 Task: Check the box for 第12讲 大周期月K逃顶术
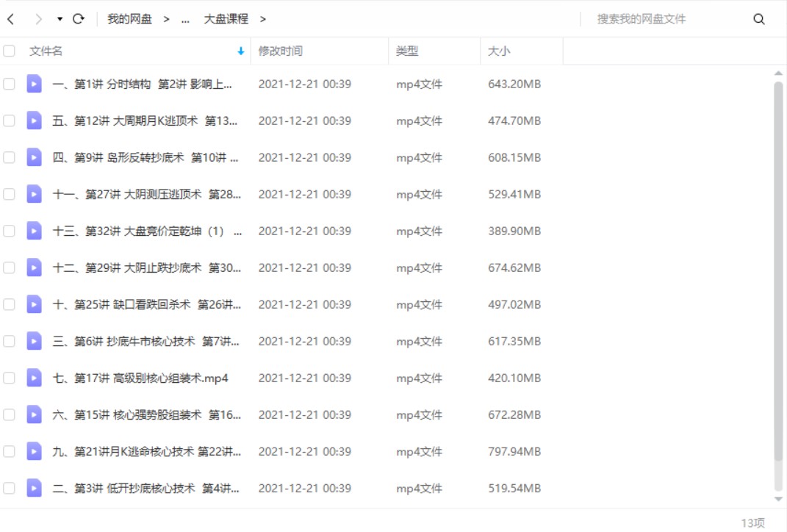9,121
